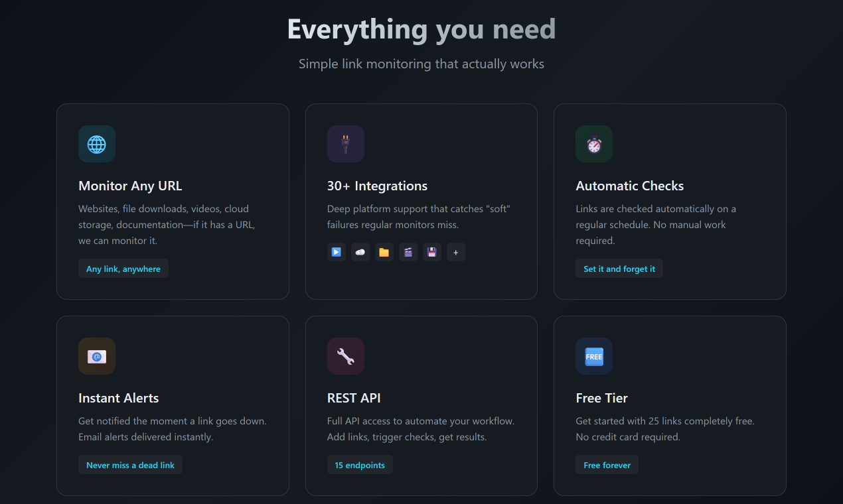Select the wrench icon above REST API
This screenshot has height=504, width=843.
346,356
